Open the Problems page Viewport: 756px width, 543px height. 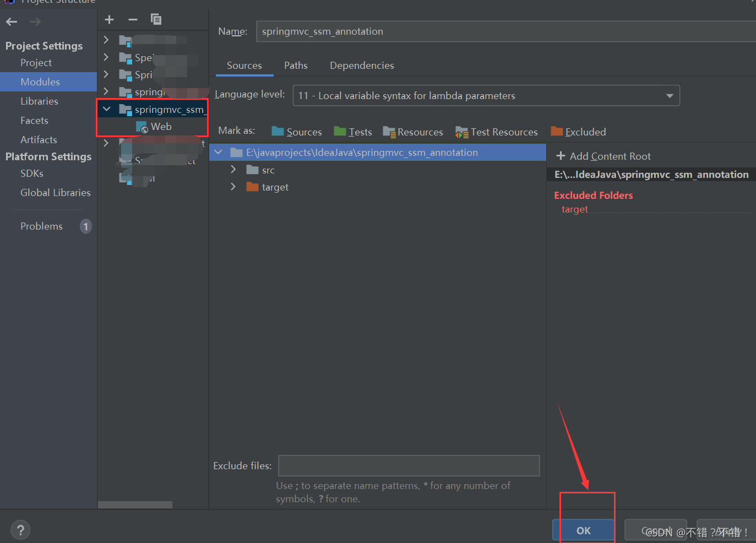click(x=41, y=226)
